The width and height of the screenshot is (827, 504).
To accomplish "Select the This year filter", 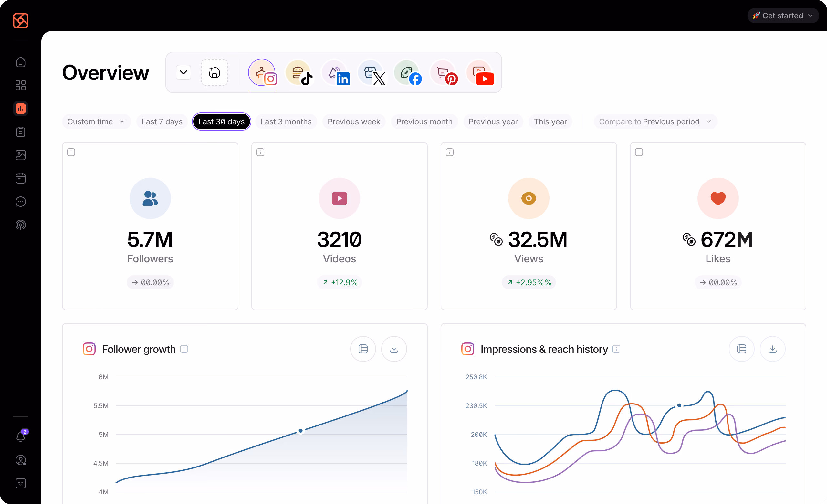I will coord(550,121).
